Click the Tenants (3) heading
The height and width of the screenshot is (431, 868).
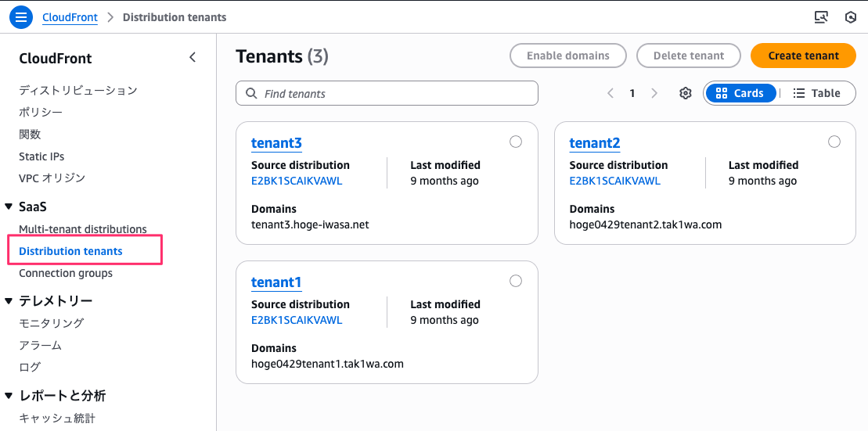tap(283, 56)
